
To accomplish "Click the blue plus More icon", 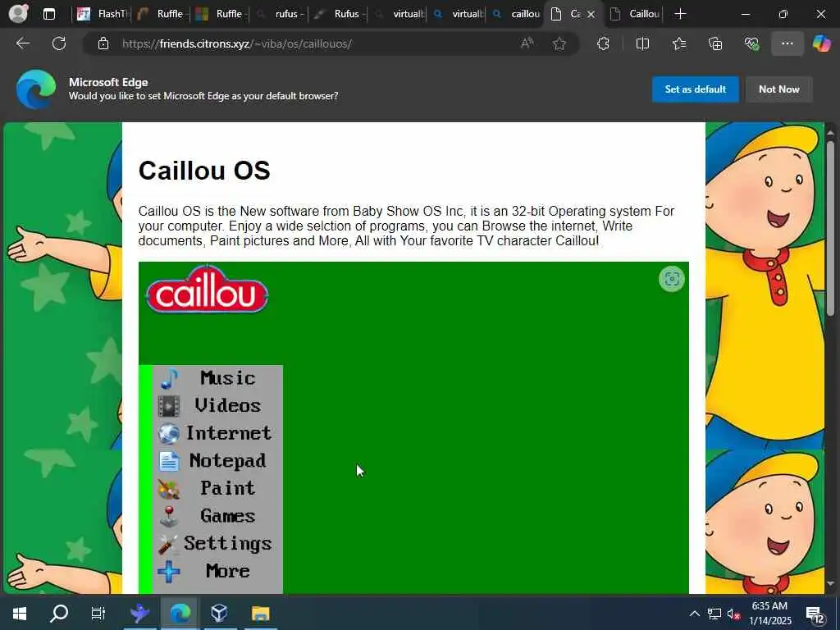I will click(x=169, y=572).
